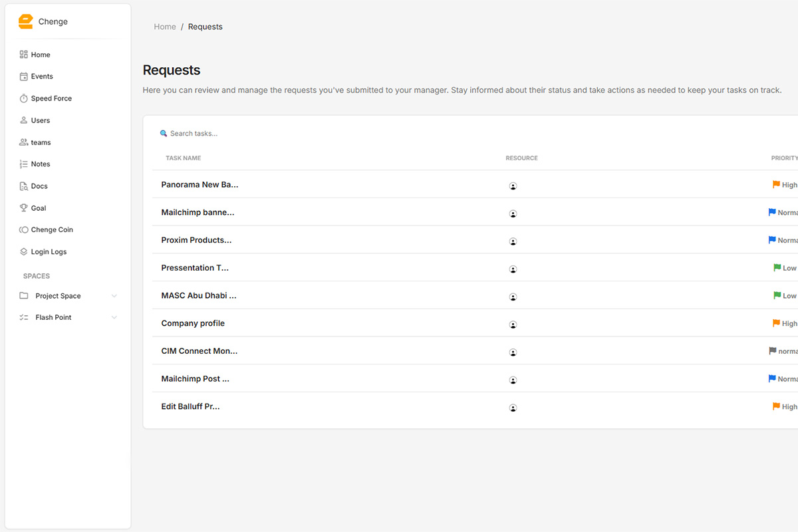Click gray normal flag on CIM Connect row
Image resolution: width=798 pixels, height=532 pixels.
click(773, 350)
